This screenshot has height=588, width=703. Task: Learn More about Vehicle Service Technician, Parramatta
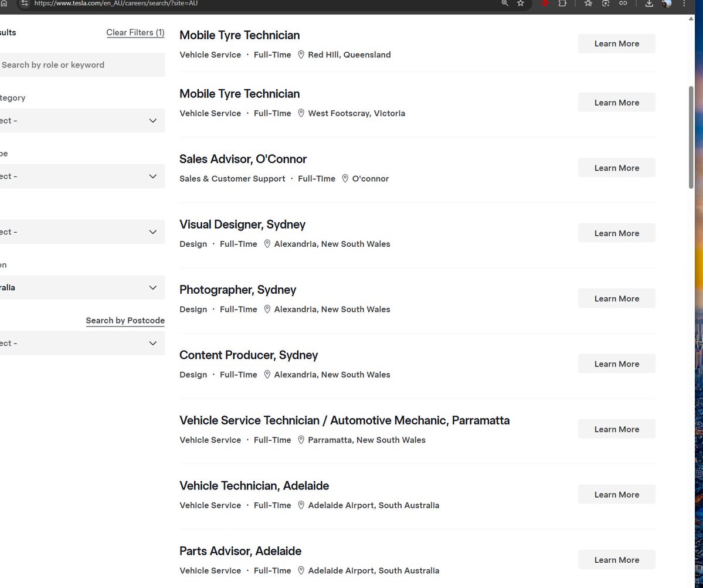[616, 429]
